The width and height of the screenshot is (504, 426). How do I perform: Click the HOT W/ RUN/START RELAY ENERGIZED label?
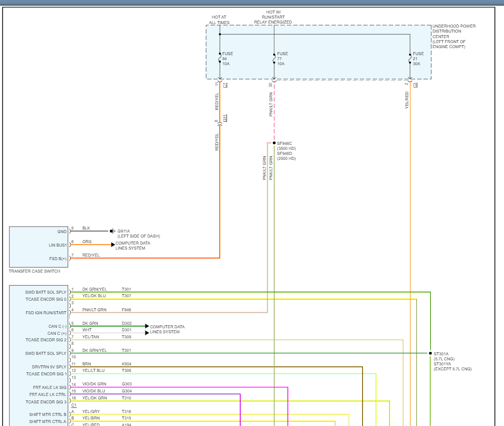(274, 17)
